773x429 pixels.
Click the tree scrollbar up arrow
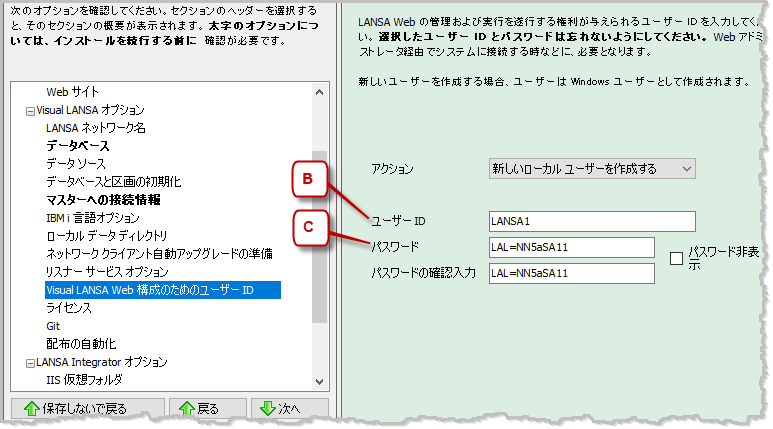pos(319,92)
